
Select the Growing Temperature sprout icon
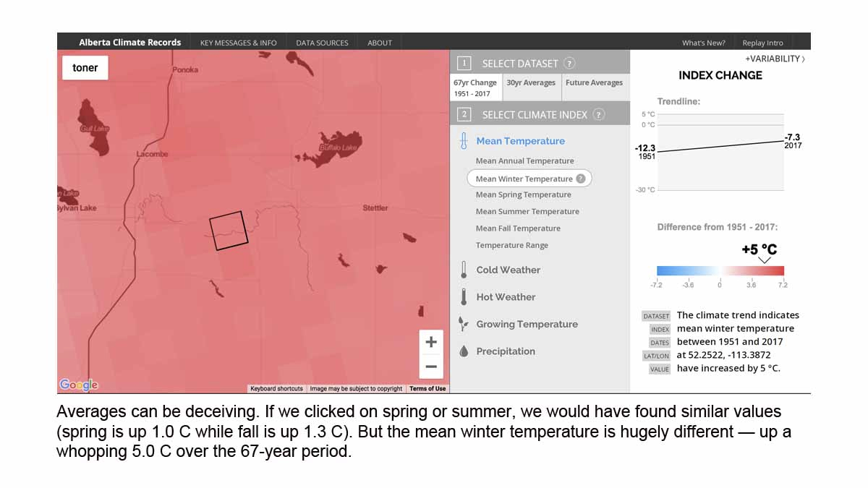click(x=463, y=324)
